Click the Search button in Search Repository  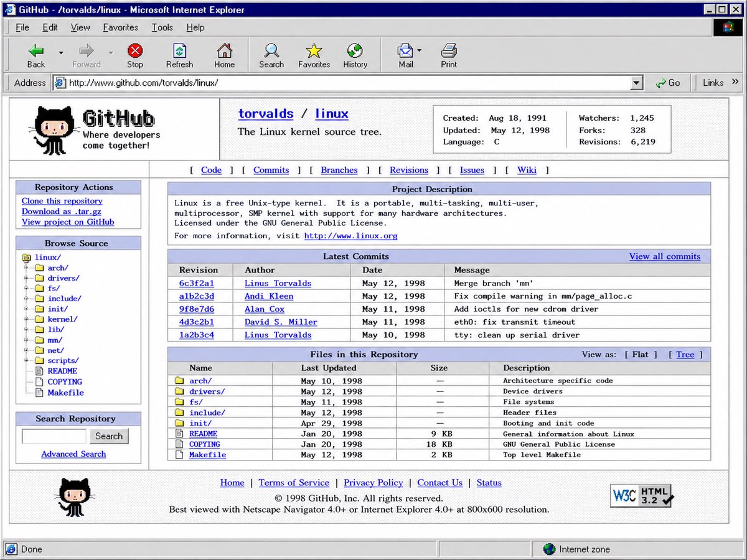[109, 436]
